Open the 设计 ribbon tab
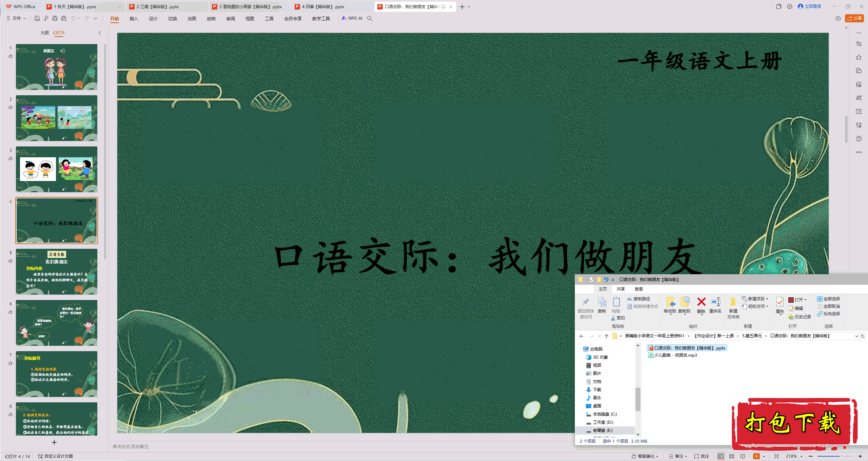 [153, 19]
